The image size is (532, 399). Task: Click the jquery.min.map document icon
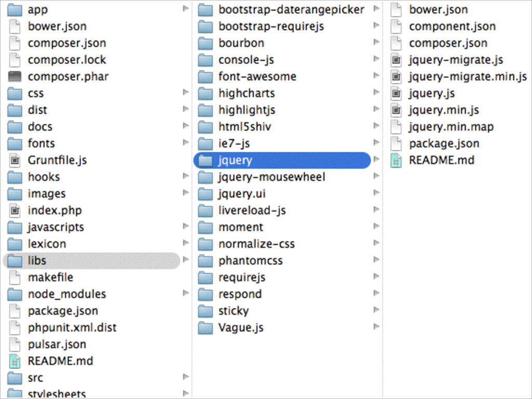tap(396, 127)
